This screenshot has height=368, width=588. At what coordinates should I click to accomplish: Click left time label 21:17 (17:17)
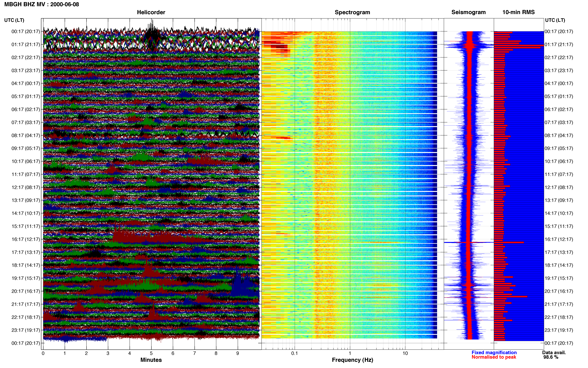(x=26, y=304)
